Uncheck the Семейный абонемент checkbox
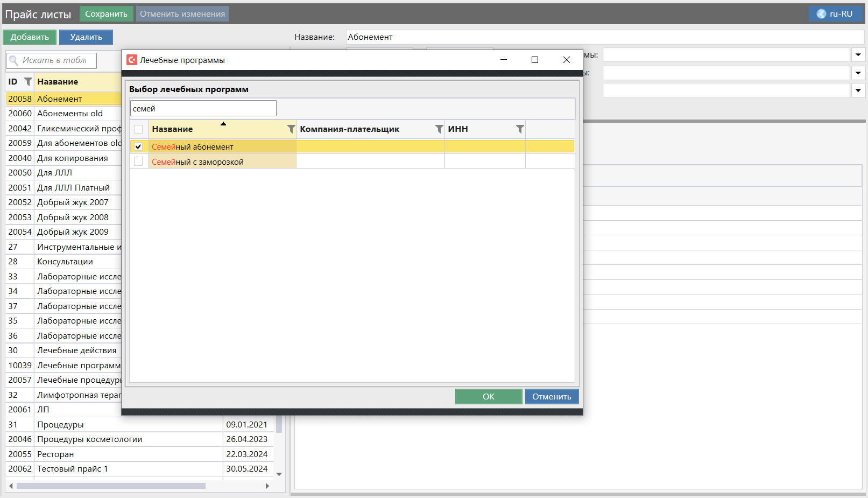868x498 pixels. [138, 146]
